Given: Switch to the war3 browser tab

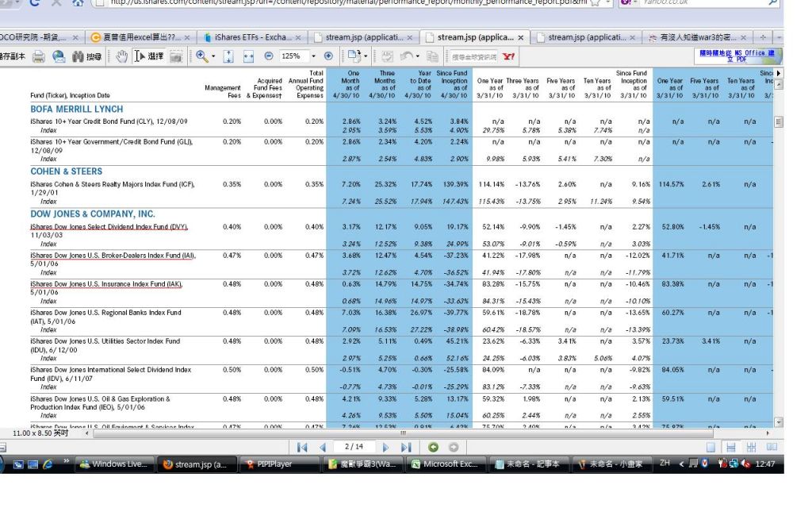Looking at the screenshot, I should click(x=698, y=37).
